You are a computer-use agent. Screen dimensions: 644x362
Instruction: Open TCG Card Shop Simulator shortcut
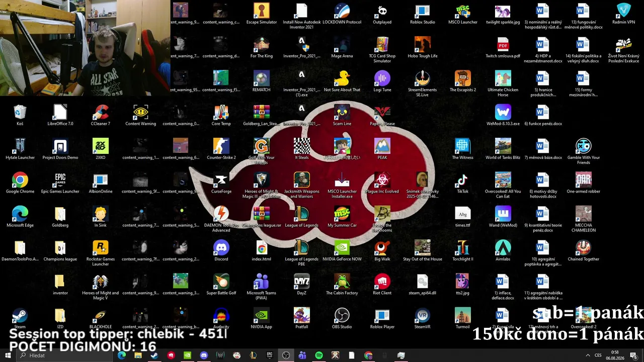(382, 45)
